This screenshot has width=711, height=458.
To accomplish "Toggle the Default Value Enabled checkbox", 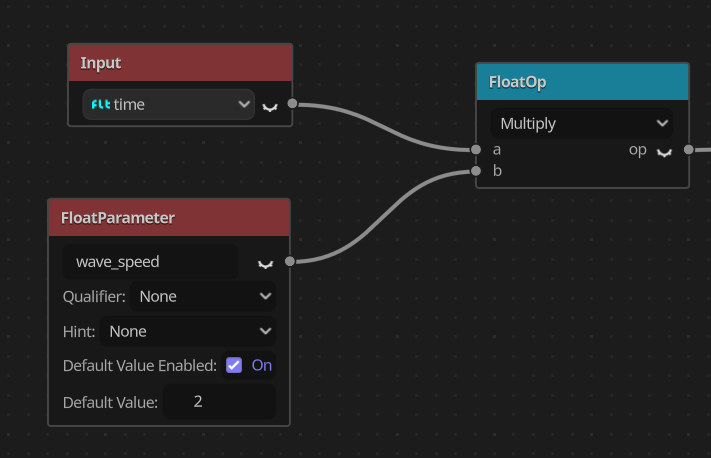I will coord(234,365).
